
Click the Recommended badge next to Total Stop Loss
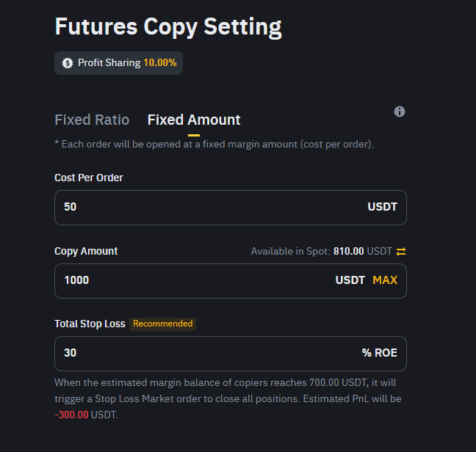163,324
